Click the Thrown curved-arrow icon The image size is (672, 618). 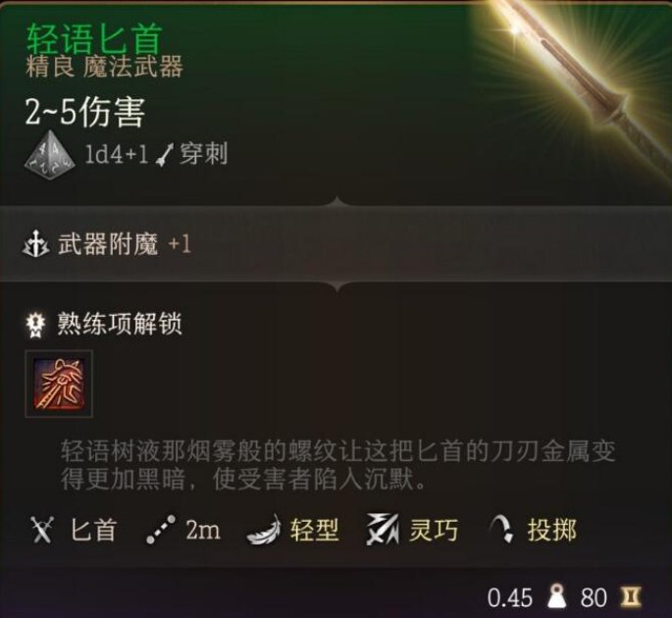(x=502, y=529)
